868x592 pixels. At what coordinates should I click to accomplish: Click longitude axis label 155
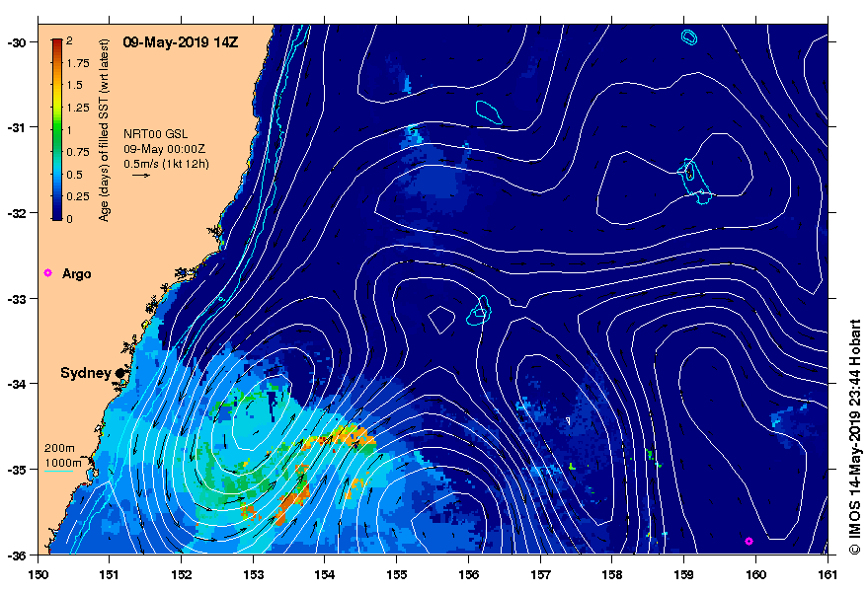pyautogui.click(x=396, y=575)
